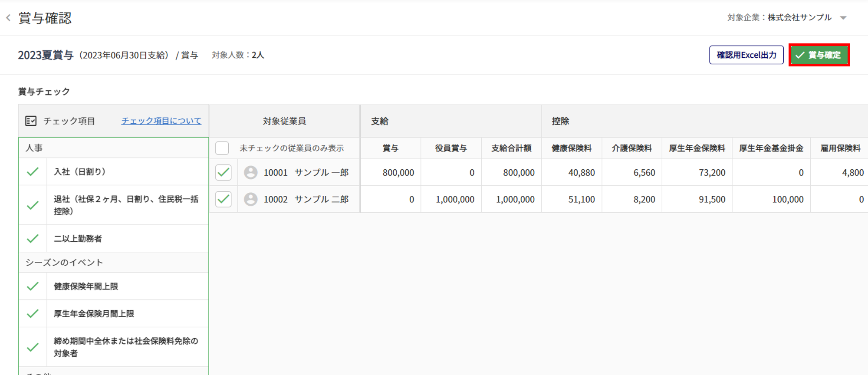Viewport: 868px width, 375px height.
Task: Go back using the left chevron arrow
Action: (x=8, y=18)
